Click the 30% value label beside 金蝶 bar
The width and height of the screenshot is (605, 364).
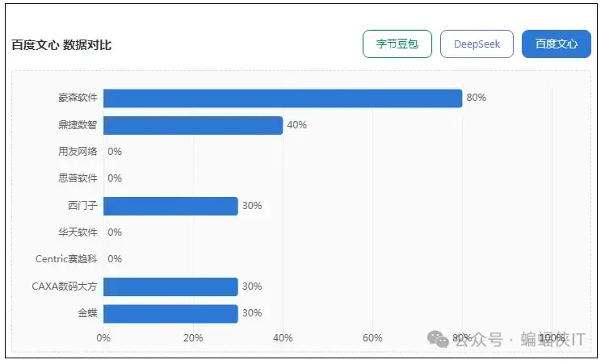[252, 313]
